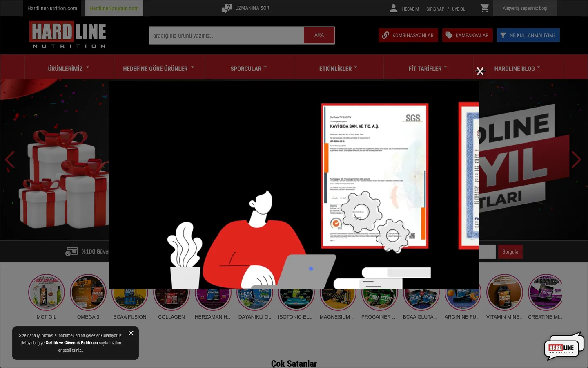Open KAMPANYALAR page

468,35
